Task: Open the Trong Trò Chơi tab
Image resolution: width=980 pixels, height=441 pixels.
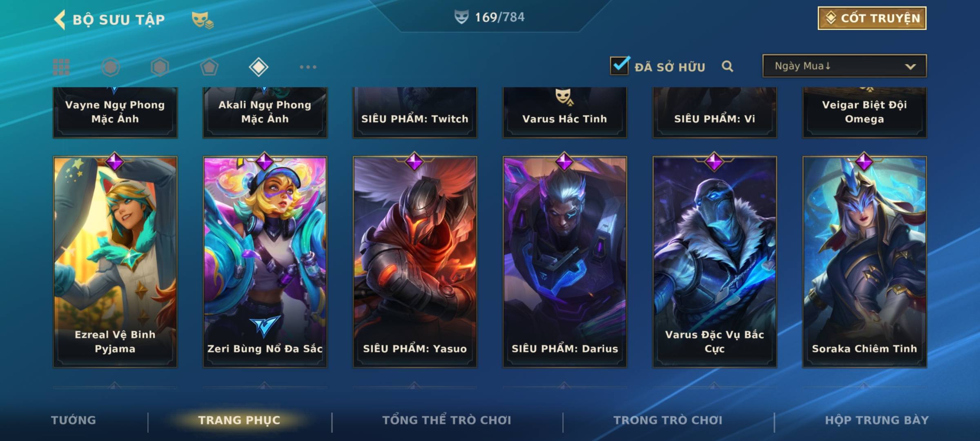Action: 668,420
